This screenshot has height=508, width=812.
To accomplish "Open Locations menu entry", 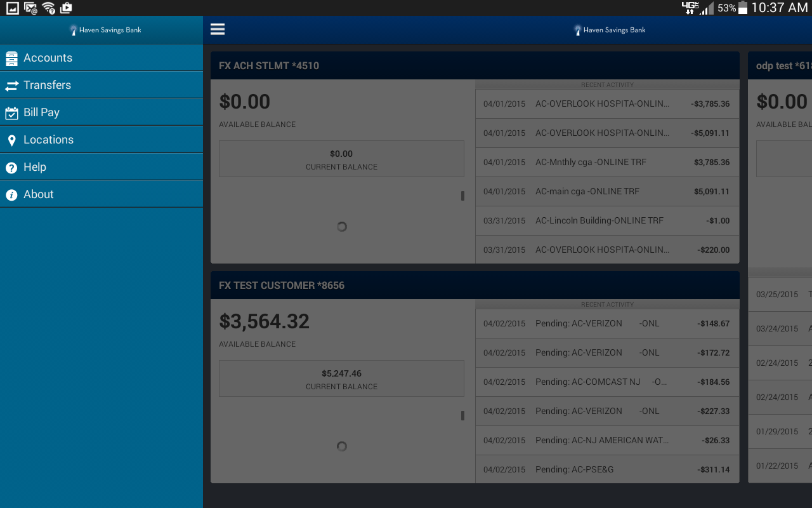I will pos(101,140).
